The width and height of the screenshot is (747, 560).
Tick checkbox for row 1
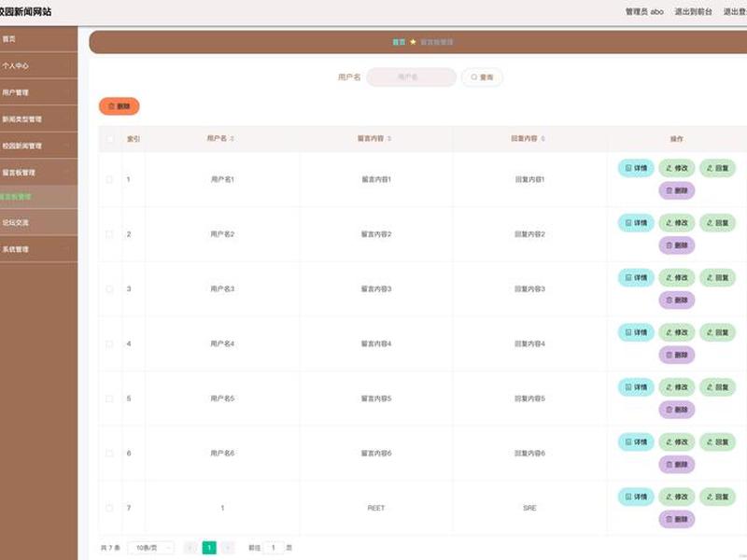(x=109, y=179)
